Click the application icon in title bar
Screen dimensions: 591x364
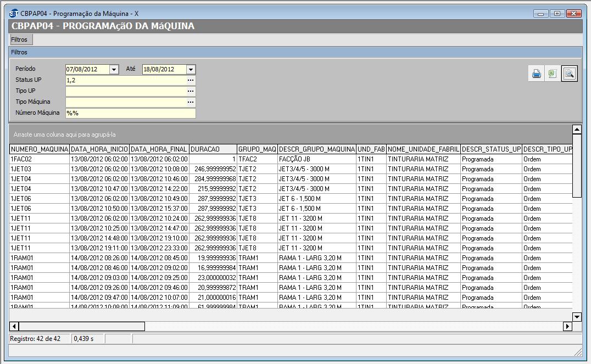click(x=14, y=13)
